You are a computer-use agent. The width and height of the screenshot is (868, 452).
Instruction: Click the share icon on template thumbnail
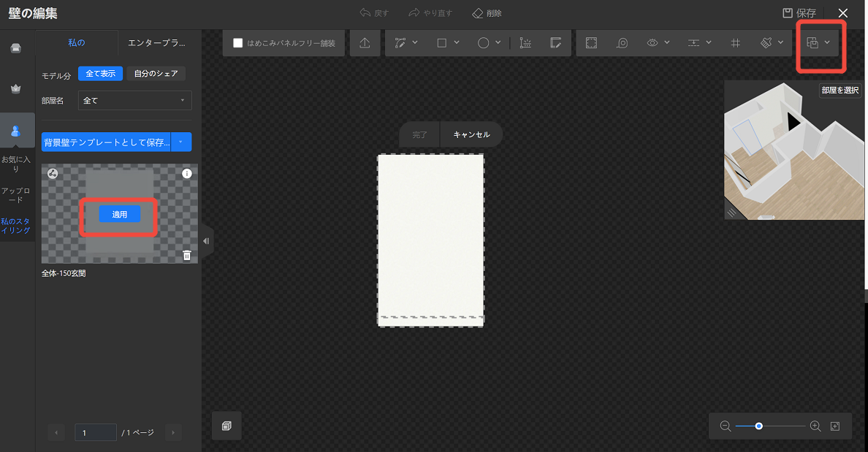(53, 174)
